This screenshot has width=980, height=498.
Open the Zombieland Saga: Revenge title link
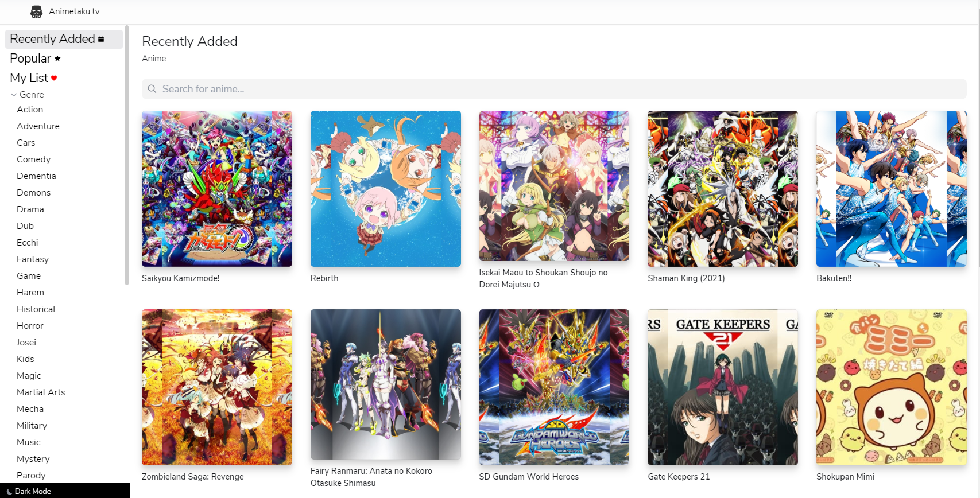coord(192,477)
